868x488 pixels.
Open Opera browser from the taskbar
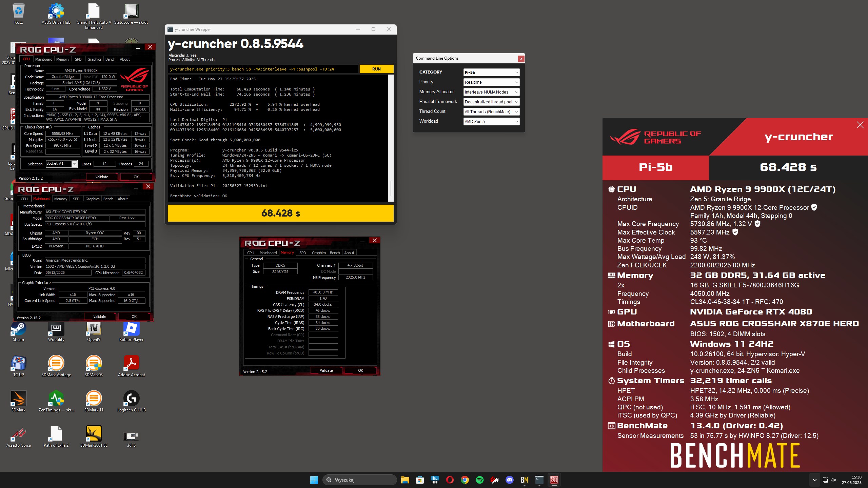pos(450,480)
